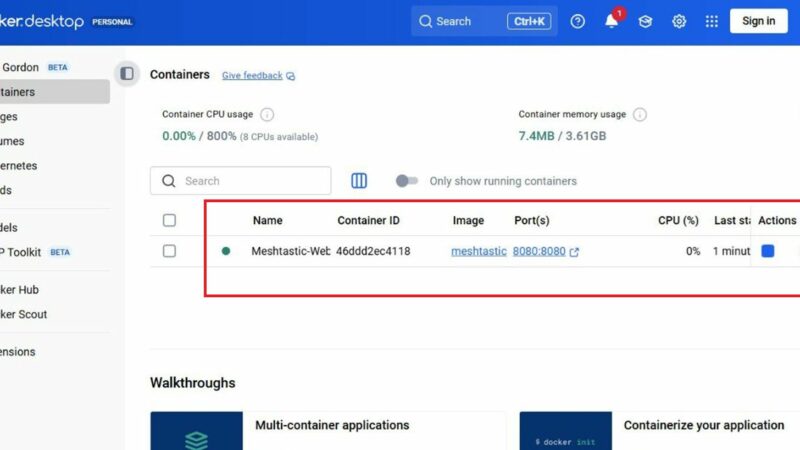Open the 8080:8080 port link
800x450 pixels.
(x=539, y=251)
